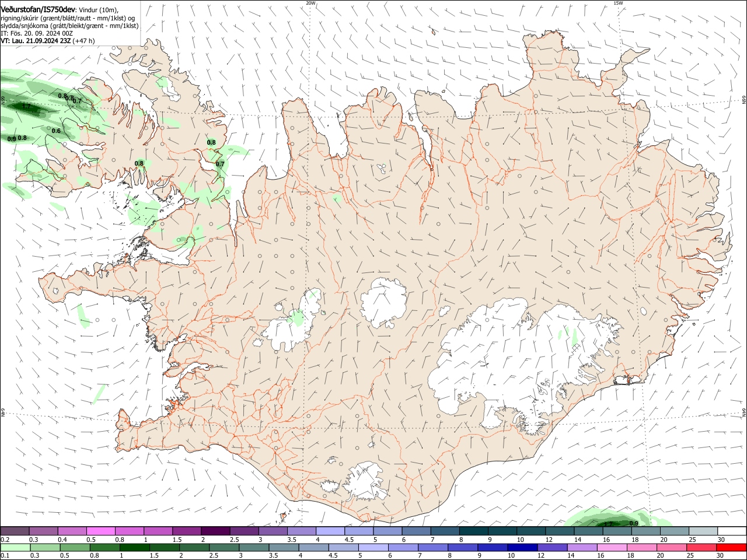This screenshot has width=747, height=560.
Task: Click the 20W longitude label at top
Action: coord(310,3)
